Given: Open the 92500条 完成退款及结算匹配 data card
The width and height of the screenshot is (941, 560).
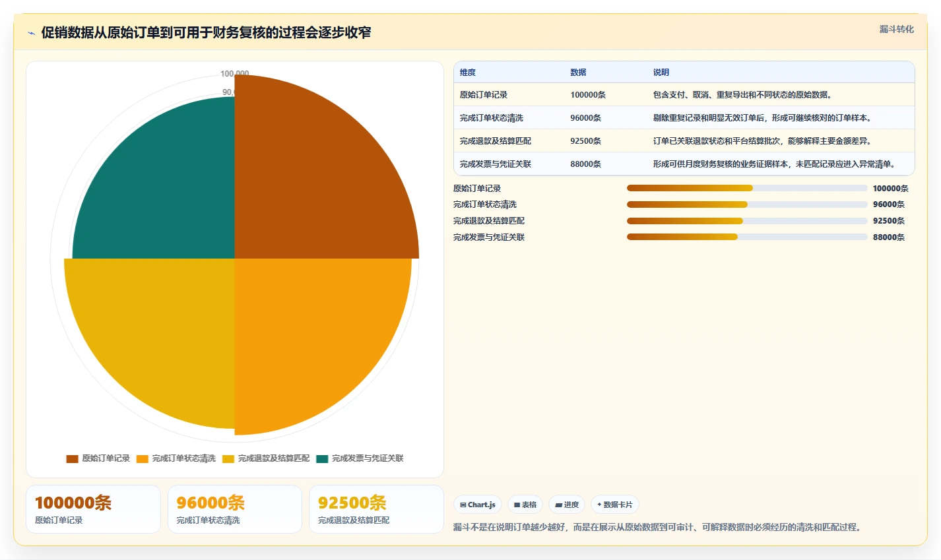Looking at the screenshot, I should (x=376, y=509).
